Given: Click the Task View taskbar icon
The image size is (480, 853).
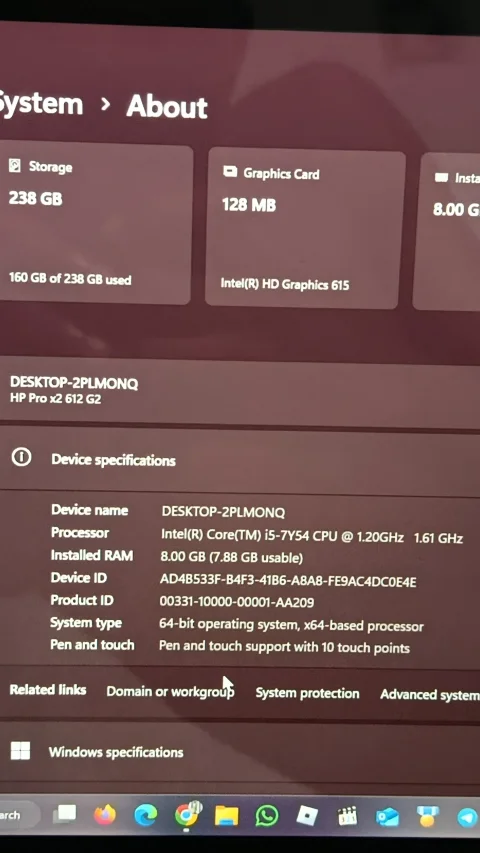Looking at the screenshot, I should click(x=66, y=814).
